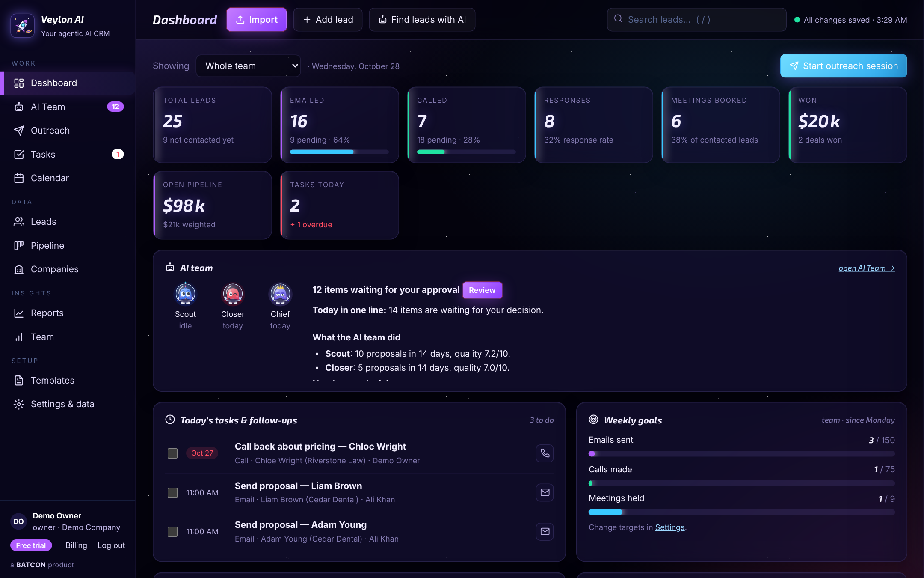Click the Emails sent progress bar
The height and width of the screenshot is (578, 924).
coord(742,454)
